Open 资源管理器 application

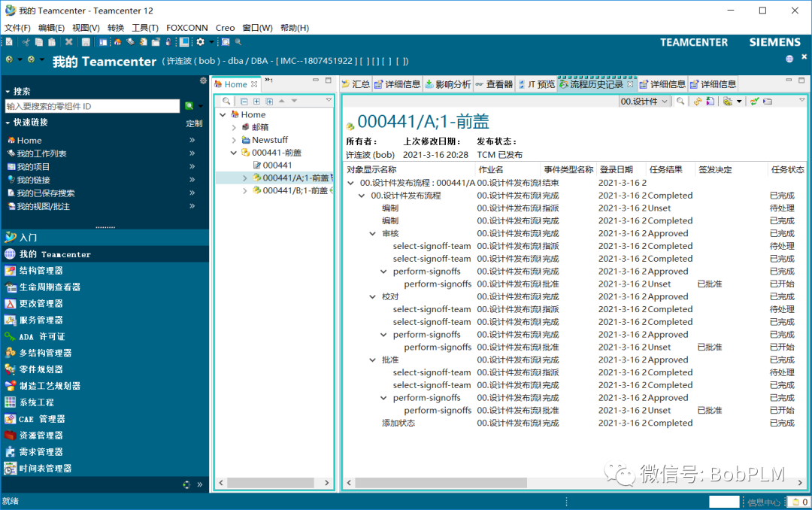pos(105,436)
